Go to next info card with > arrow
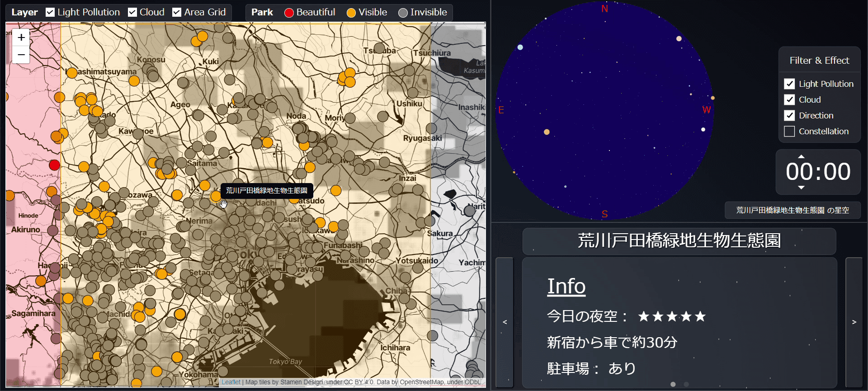Screen dimensions: 868x391 pos(854,322)
